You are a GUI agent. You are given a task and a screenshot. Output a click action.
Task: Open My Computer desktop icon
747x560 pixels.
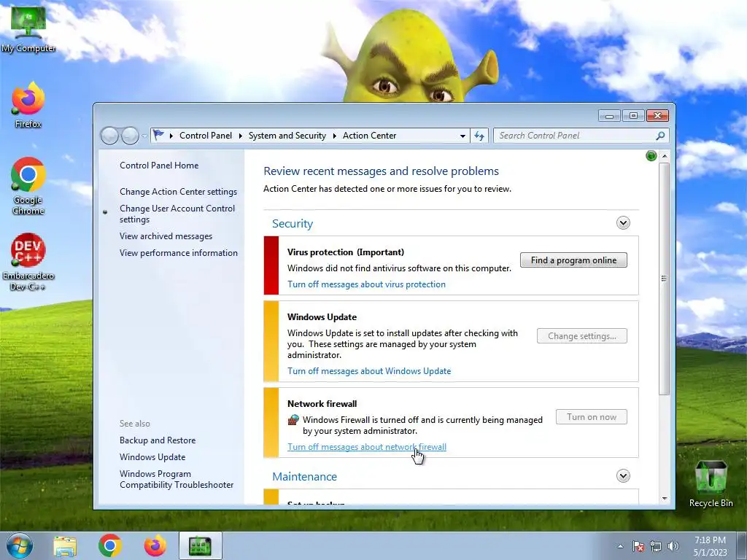pos(28,28)
